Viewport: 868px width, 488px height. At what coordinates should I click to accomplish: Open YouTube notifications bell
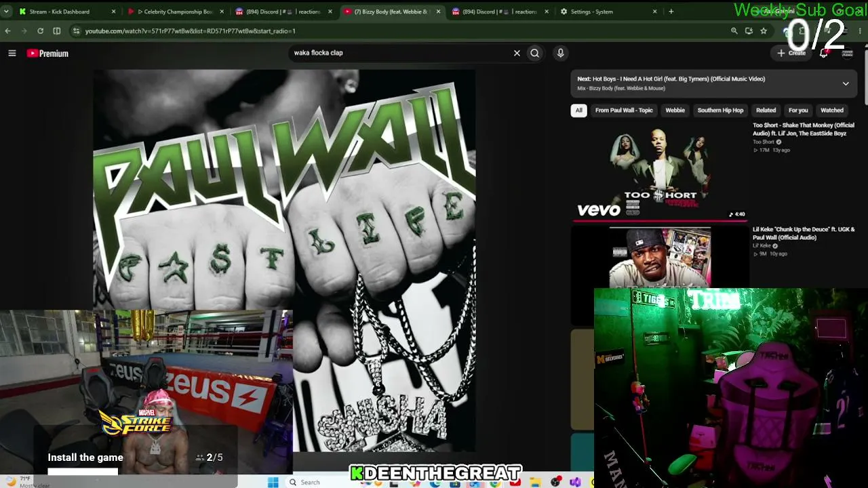coord(823,54)
